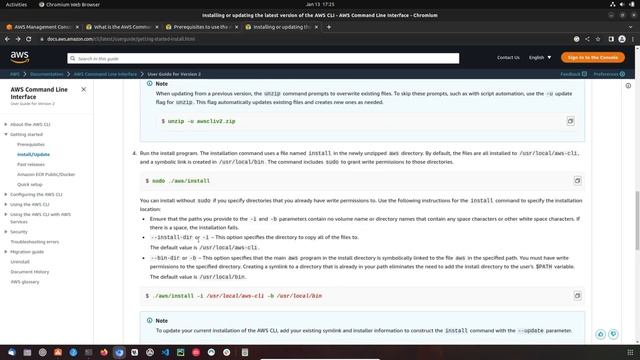Viewport: 640px width, 360px height.
Task: Go forward in browser history
Action: pos(18,39)
